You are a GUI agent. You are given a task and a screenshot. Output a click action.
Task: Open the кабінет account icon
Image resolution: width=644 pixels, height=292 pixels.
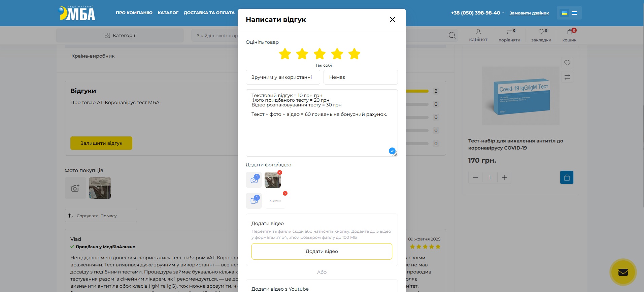(x=478, y=35)
